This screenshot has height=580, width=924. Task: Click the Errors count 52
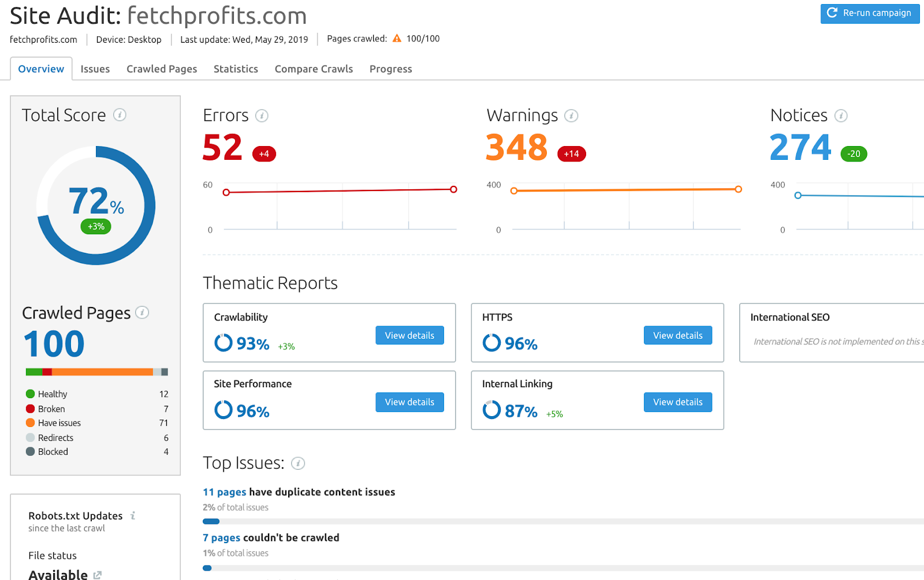[x=222, y=147]
